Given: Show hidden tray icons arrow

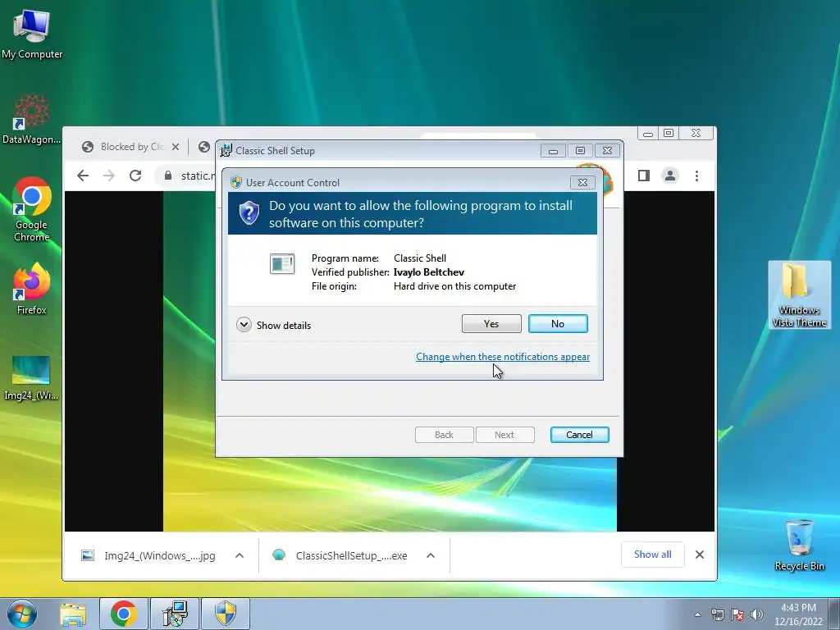Looking at the screenshot, I should point(697,614).
